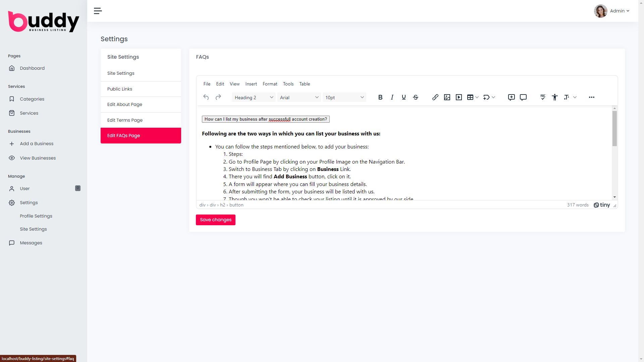
Task: Open the Heading 2 format dropdown
Action: [254, 98]
